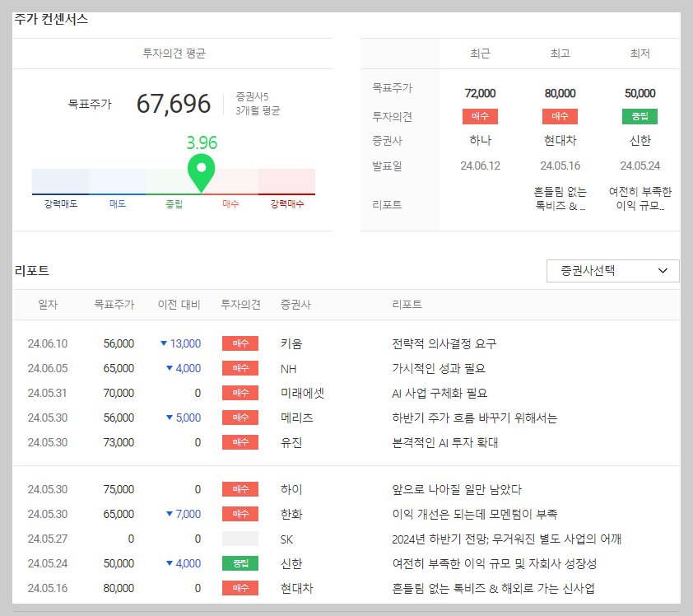Click the 매수 badge in 메리츠 row

240,418
